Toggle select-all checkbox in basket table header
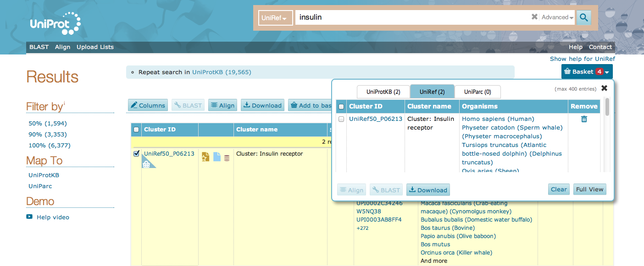Screen dimensions: 644x266 341,107
